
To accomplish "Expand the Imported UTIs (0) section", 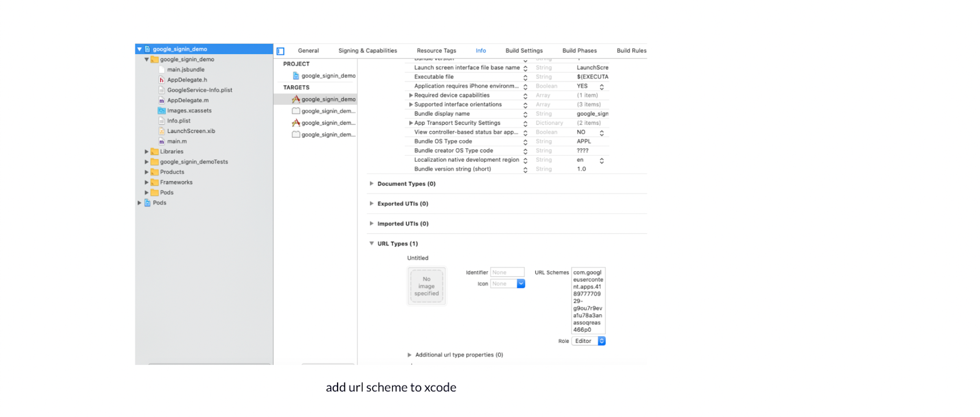I will 372,224.
